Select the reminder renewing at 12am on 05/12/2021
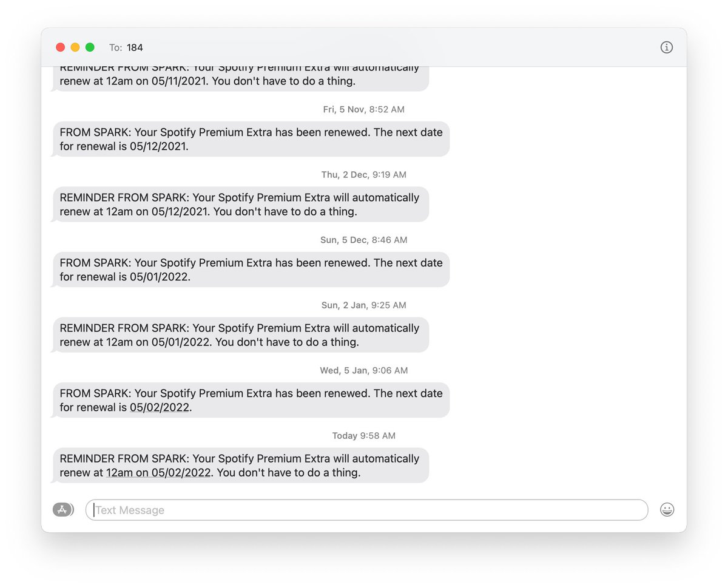Screen dimensions: 728x587 coord(240,205)
